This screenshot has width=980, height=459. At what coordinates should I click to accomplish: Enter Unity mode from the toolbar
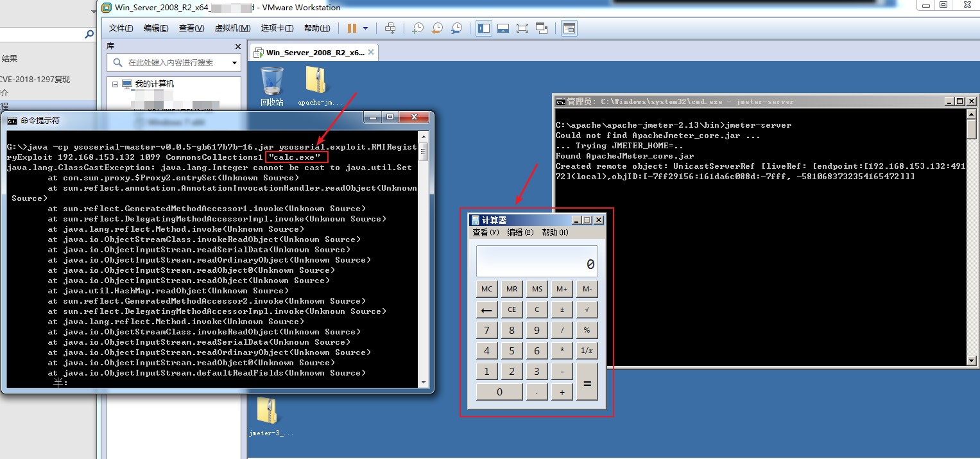pos(542,28)
